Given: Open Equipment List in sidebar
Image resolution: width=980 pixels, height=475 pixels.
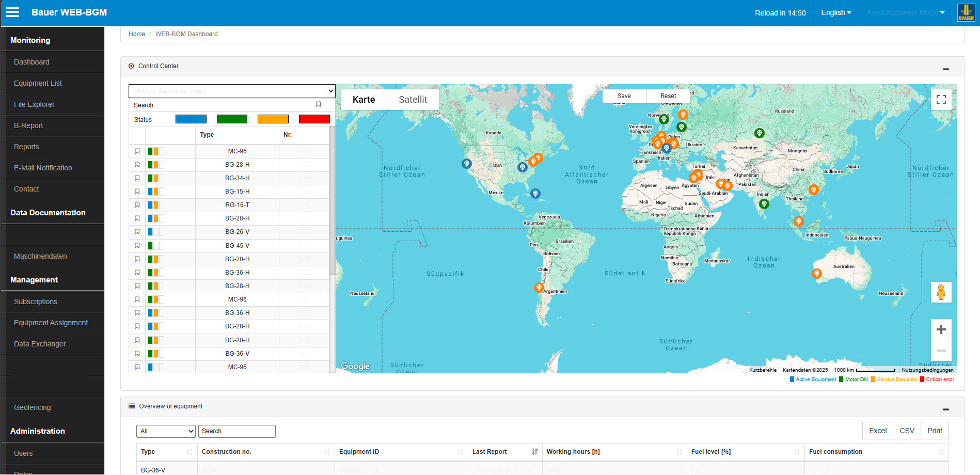Looking at the screenshot, I should 38,83.
